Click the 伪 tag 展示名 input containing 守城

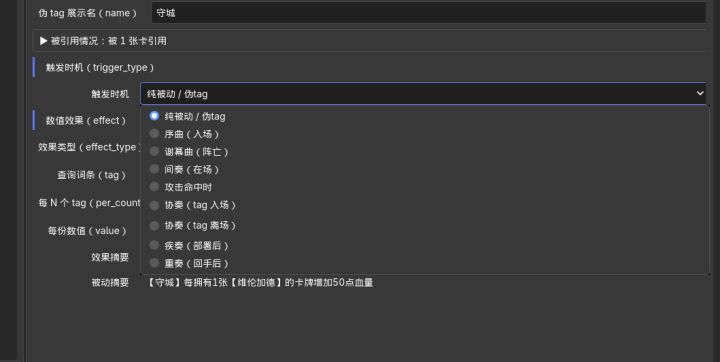coord(428,13)
